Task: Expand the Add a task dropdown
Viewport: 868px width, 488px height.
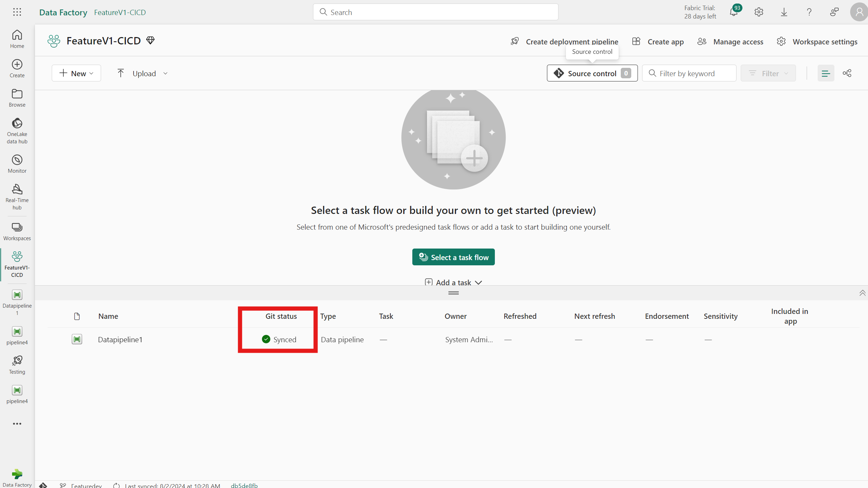Action: 453,282
